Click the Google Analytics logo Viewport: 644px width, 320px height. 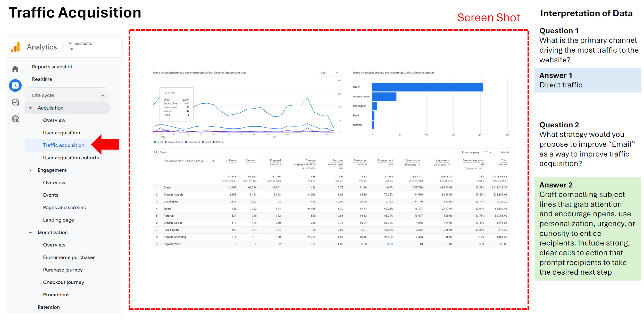(15, 47)
